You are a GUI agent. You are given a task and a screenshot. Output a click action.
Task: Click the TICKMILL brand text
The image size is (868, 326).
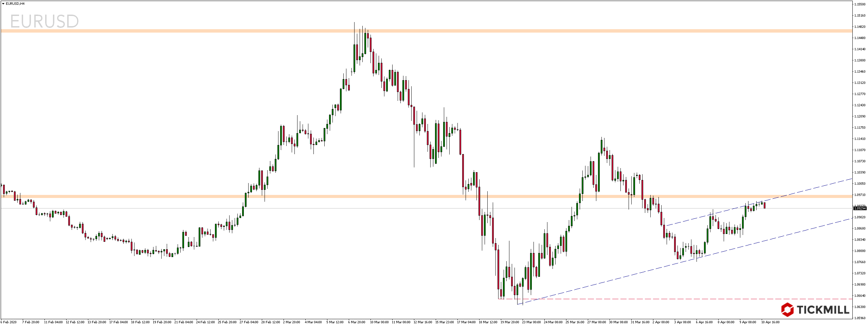point(823,310)
